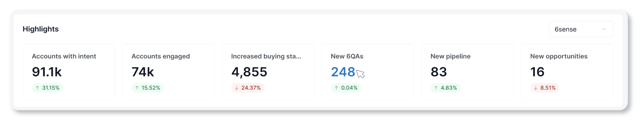Click the red 8.51% decrease badge
The image size is (644, 127).
pos(545,88)
